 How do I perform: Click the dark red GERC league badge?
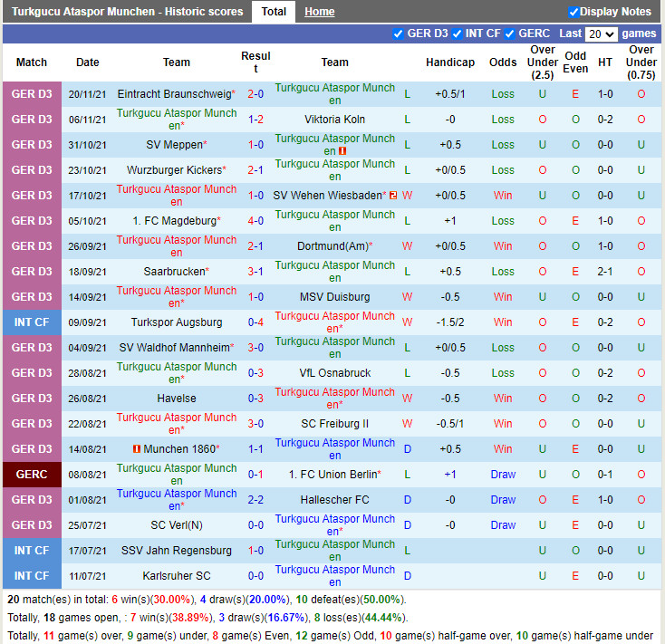coord(32,475)
